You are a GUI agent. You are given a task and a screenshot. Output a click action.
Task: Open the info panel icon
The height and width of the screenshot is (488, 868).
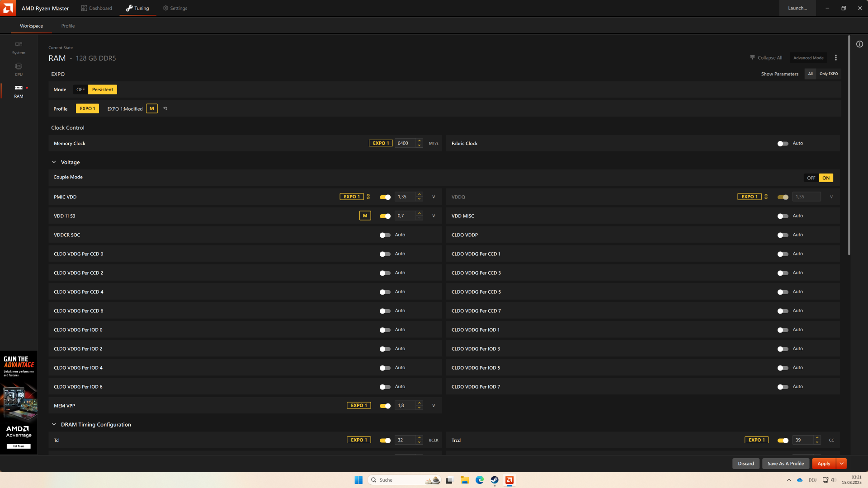point(859,44)
